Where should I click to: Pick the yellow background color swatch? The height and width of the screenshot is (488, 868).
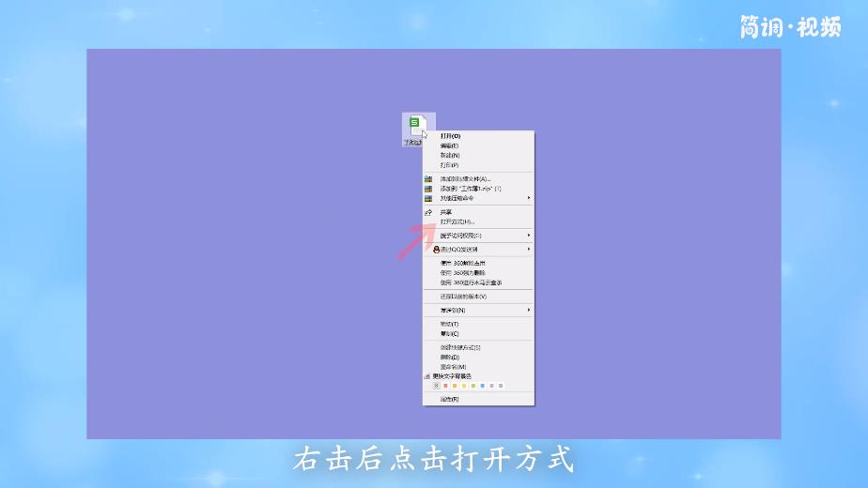[464, 386]
